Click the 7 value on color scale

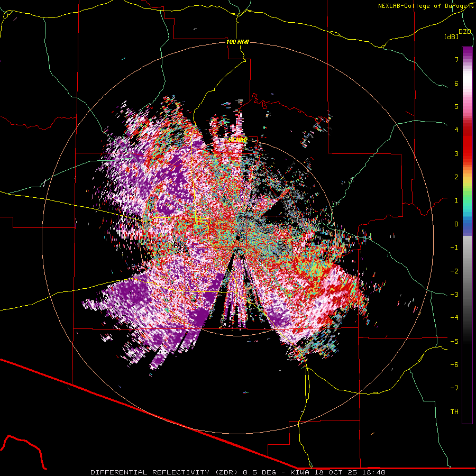(x=456, y=59)
